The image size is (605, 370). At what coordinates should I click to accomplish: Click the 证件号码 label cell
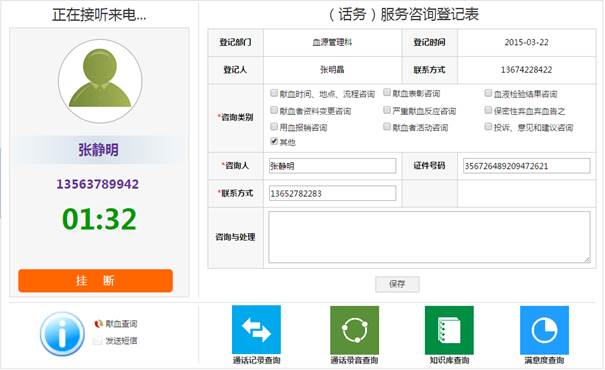tap(429, 166)
